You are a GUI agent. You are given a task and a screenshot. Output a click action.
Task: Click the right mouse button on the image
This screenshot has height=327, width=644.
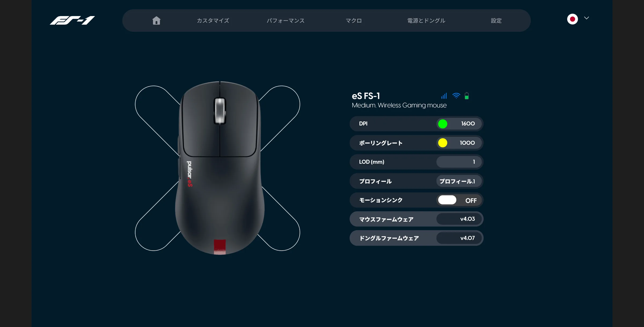pyautogui.click(x=239, y=121)
